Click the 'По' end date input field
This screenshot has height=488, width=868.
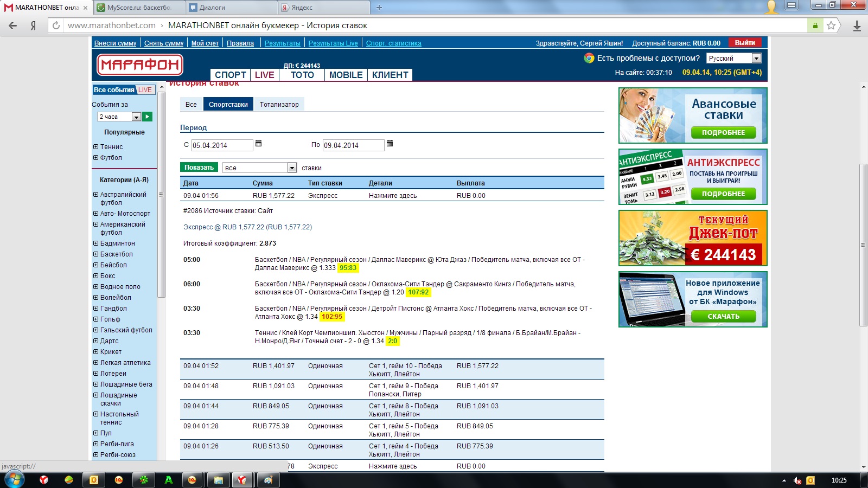[354, 145]
